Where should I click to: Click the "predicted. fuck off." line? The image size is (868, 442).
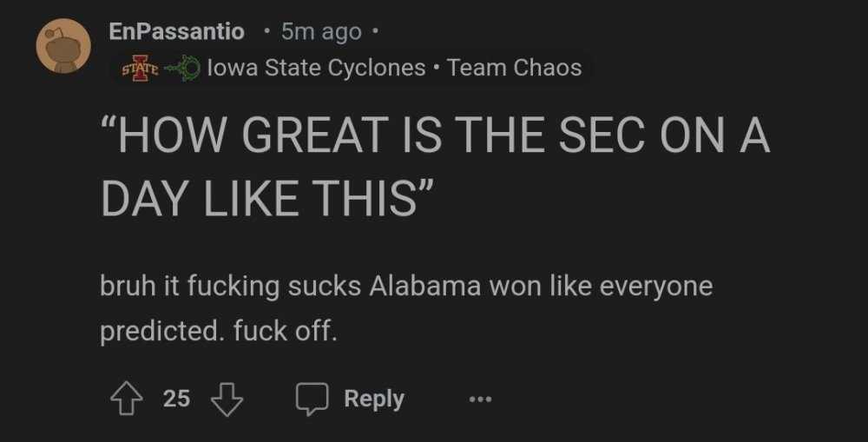point(218,332)
